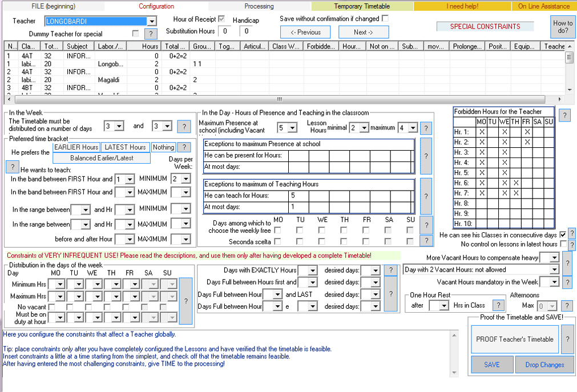The image size is (577, 392).
Task: Go to Temporary Timetable tab
Action: pos(362,6)
